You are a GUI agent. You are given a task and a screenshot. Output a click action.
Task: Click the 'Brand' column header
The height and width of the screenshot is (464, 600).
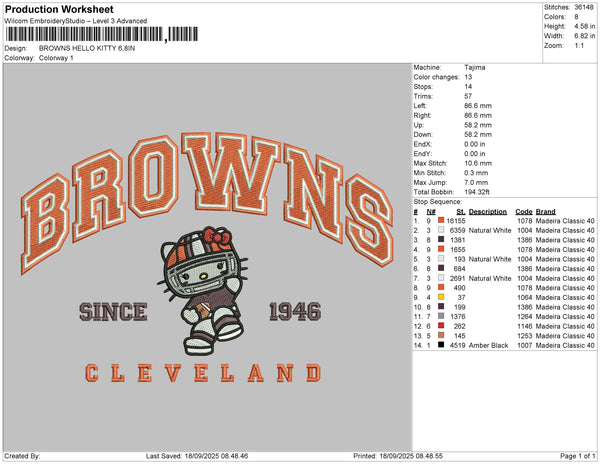[x=545, y=212]
